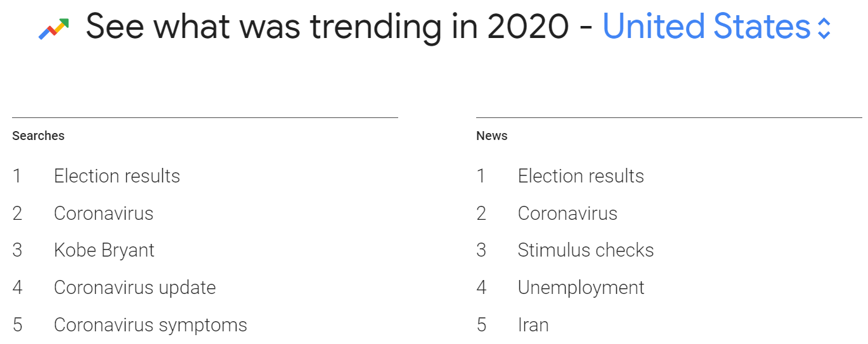
Task: Open 'Coronavirus' in the Searches list
Action: click(103, 213)
